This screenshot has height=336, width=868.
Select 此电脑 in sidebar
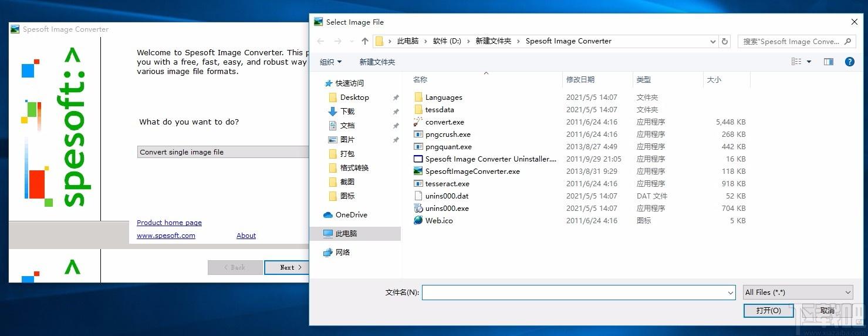(x=355, y=234)
